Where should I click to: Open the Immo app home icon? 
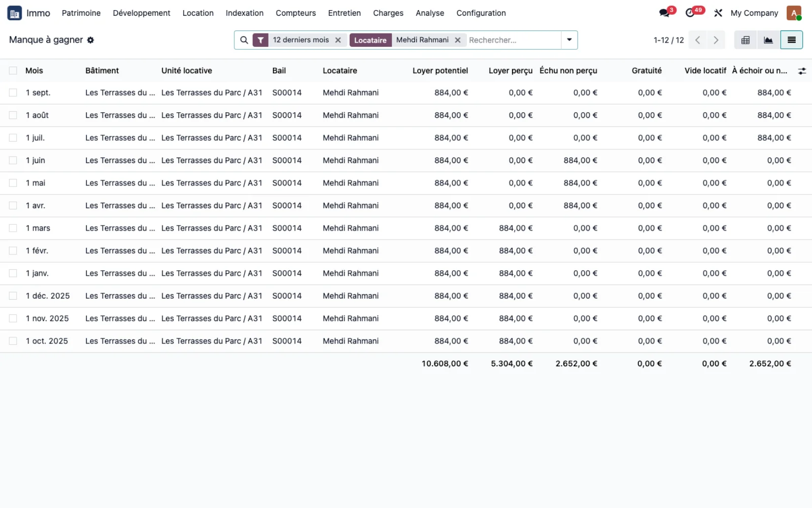tap(14, 13)
